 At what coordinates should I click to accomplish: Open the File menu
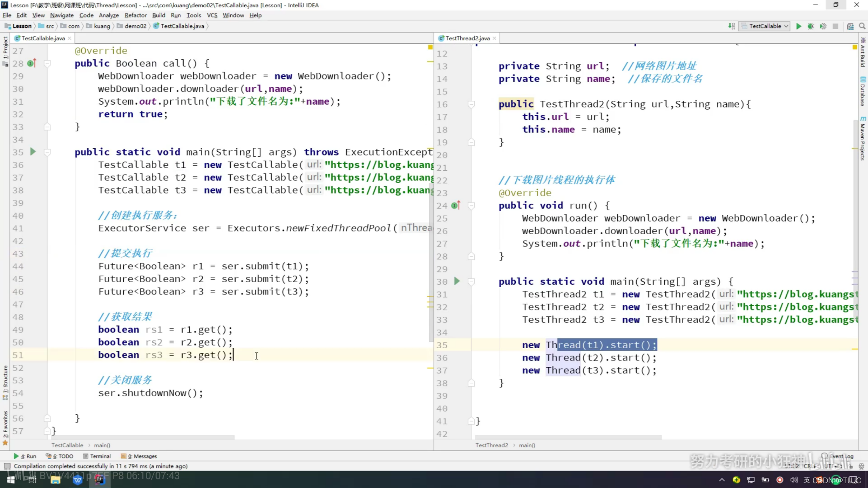click(7, 15)
